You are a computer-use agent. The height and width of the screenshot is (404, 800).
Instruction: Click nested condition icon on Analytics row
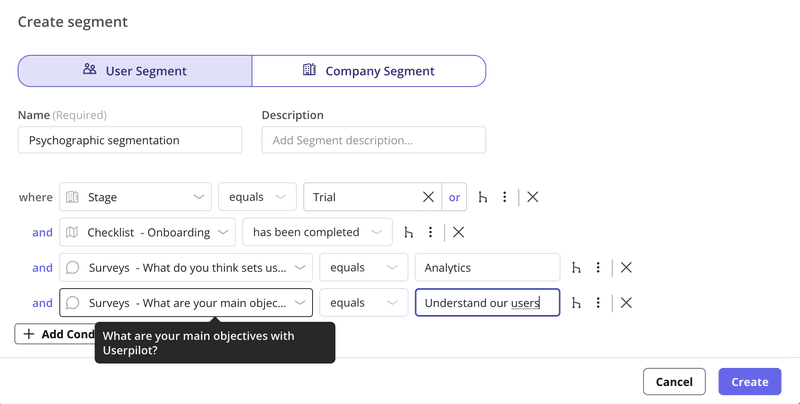(x=576, y=267)
